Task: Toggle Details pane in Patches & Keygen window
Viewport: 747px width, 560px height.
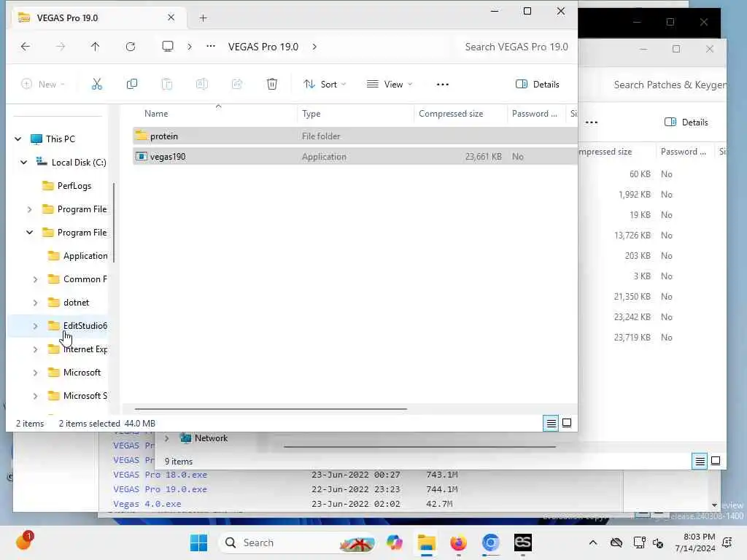Action: click(686, 122)
